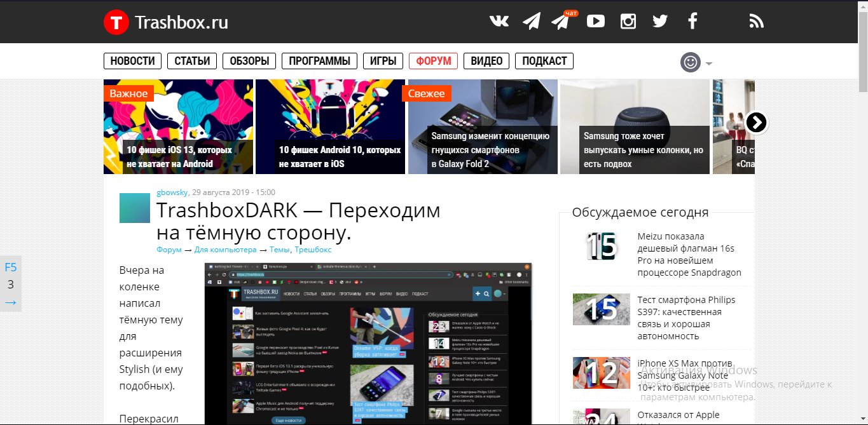Open the ВИДЕО section
The height and width of the screenshot is (425, 868).
coord(486,61)
